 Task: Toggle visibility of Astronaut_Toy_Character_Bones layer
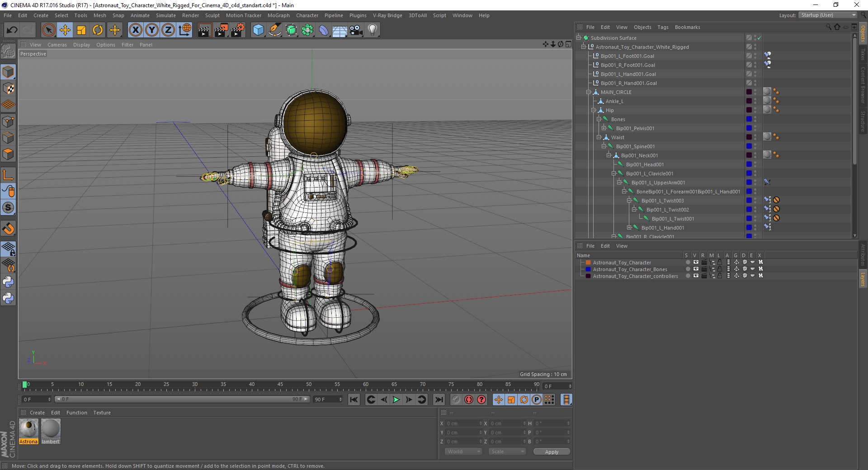pos(696,269)
